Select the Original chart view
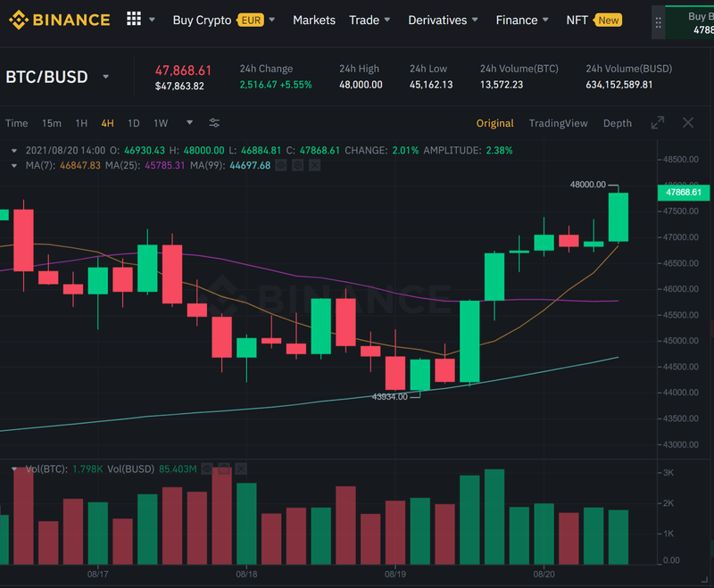 494,123
